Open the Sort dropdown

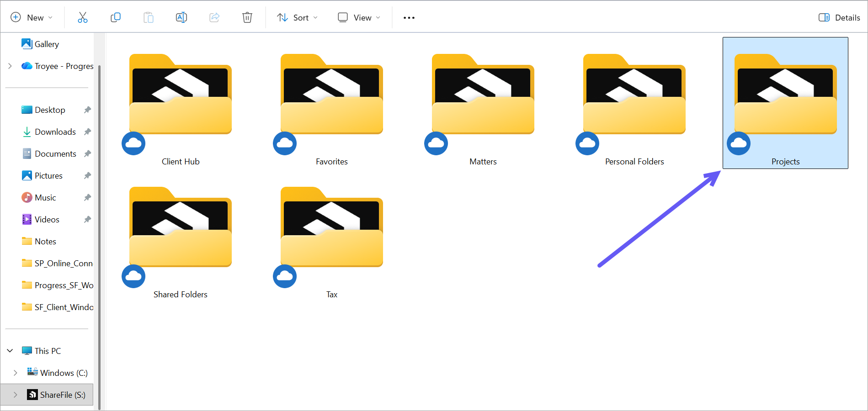(x=297, y=17)
